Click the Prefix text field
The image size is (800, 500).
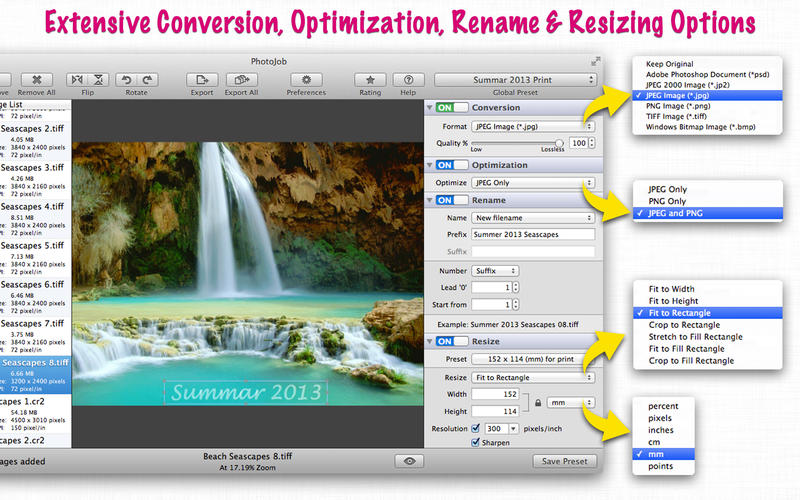tap(533, 235)
